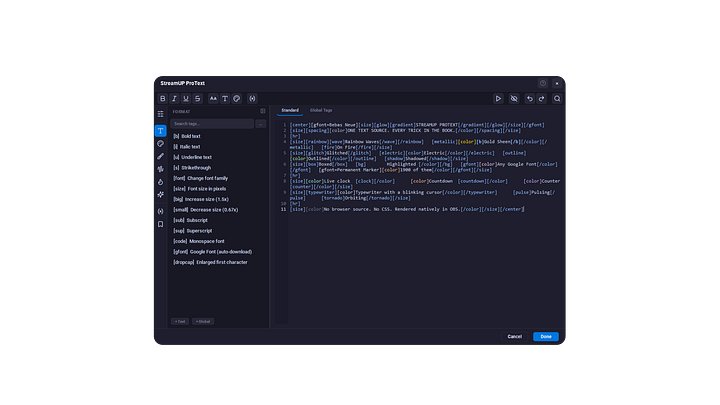Screen dimensions: 720x405
Task: Open the color palette toolbar icon
Action: click(x=236, y=99)
